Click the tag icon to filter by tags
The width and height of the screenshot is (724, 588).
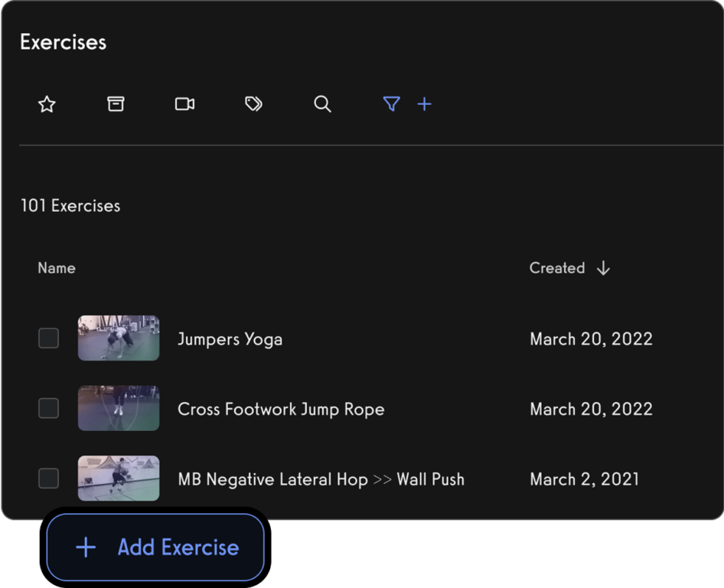(x=253, y=104)
